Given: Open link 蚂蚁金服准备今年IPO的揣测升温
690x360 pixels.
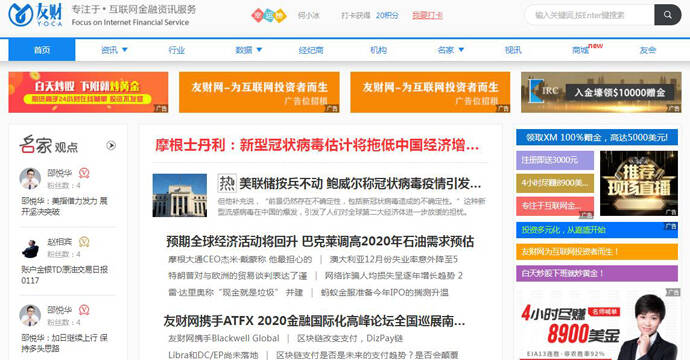Looking at the screenshot, I should coord(385,293).
